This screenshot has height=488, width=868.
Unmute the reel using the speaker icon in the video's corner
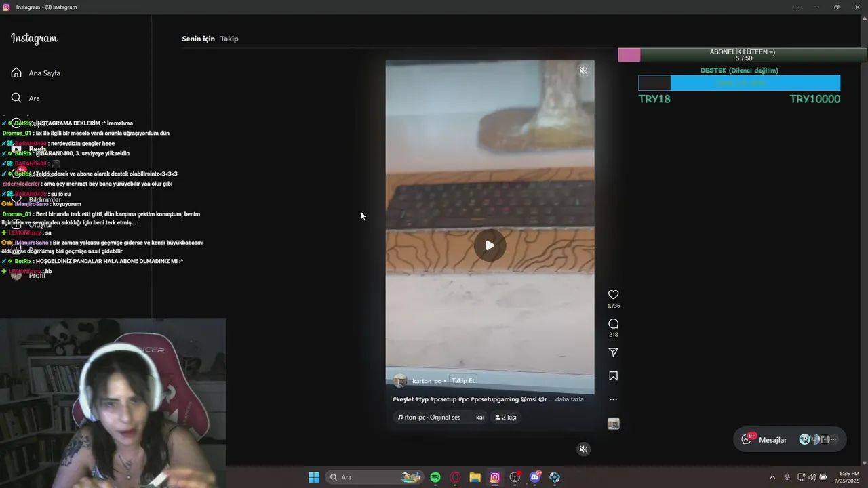click(x=583, y=70)
